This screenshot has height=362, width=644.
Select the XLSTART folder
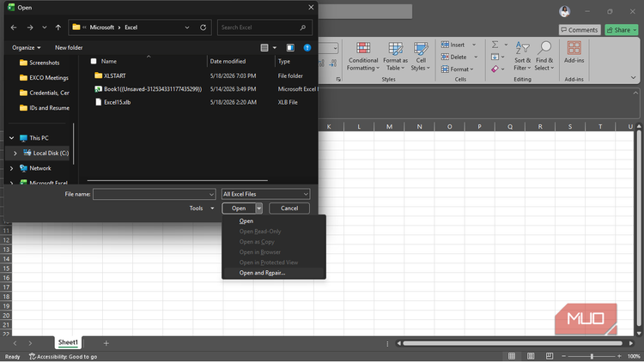[x=114, y=76]
